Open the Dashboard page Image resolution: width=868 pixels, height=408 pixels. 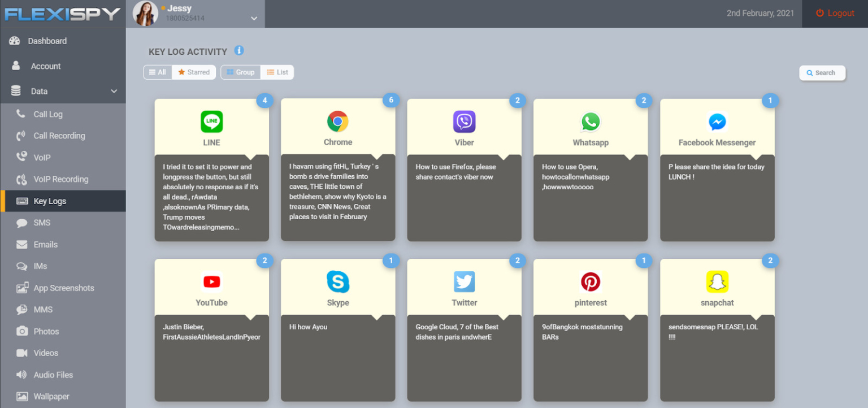(47, 41)
